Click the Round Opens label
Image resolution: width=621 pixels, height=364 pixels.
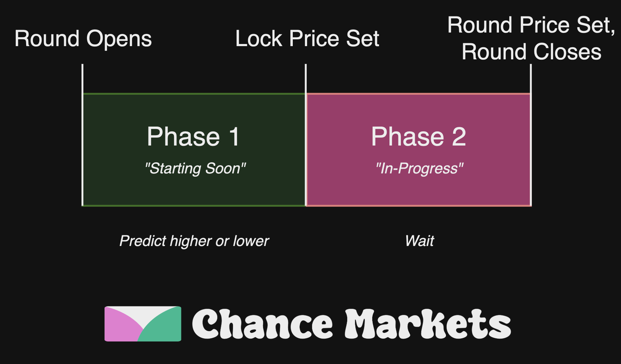pos(83,39)
